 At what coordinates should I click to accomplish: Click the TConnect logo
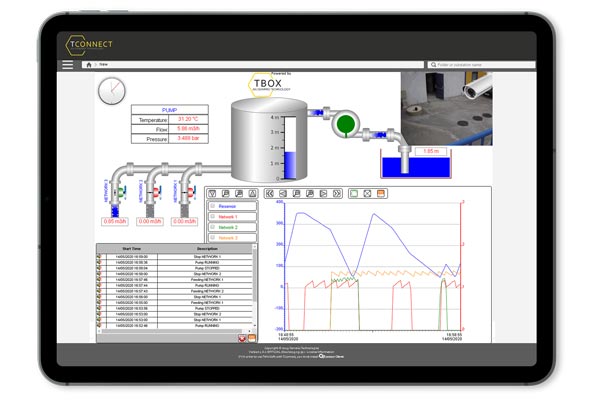point(89,44)
